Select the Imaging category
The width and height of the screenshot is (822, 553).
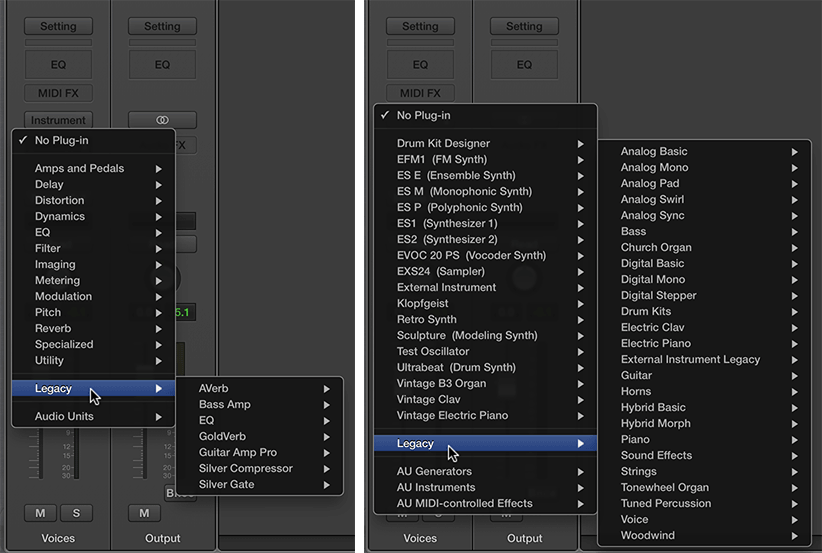click(93, 265)
